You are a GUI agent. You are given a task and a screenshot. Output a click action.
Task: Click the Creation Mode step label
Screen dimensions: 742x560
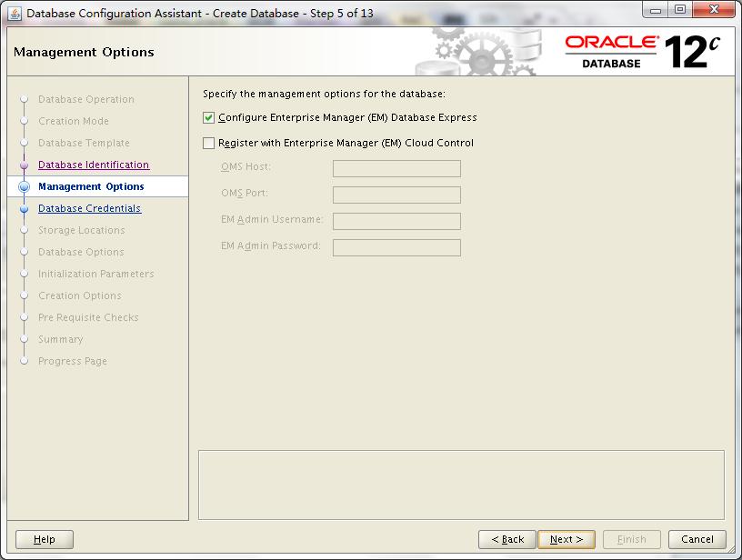pyautogui.click(x=74, y=121)
